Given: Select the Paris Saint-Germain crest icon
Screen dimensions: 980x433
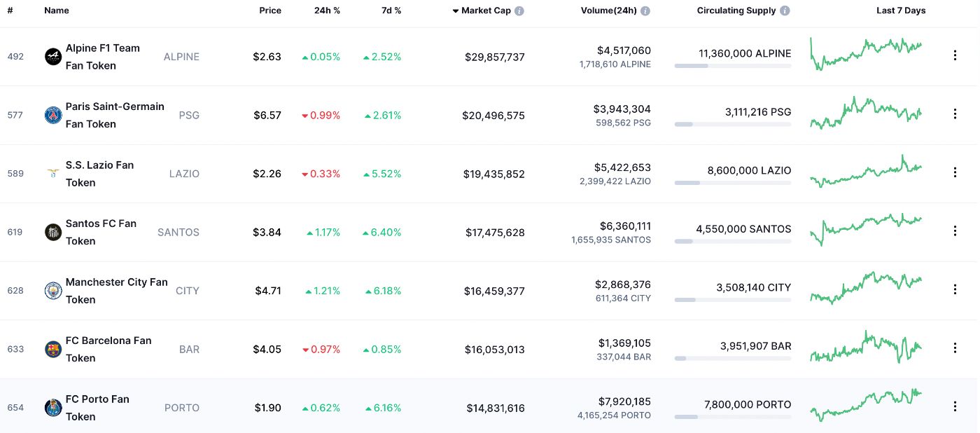Looking at the screenshot, I should (52, 115).
